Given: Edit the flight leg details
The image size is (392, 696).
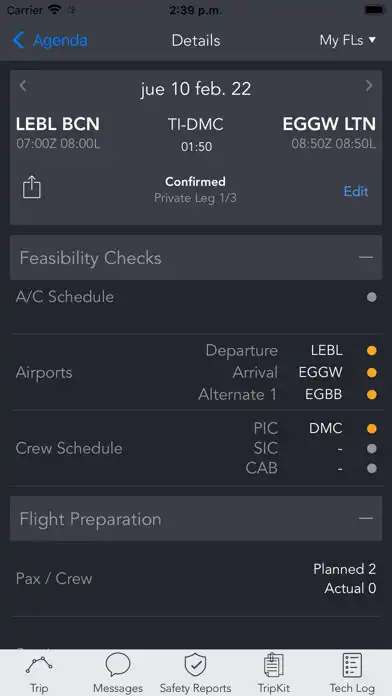Looking at the screenshot, I should (x=356, y=191).
